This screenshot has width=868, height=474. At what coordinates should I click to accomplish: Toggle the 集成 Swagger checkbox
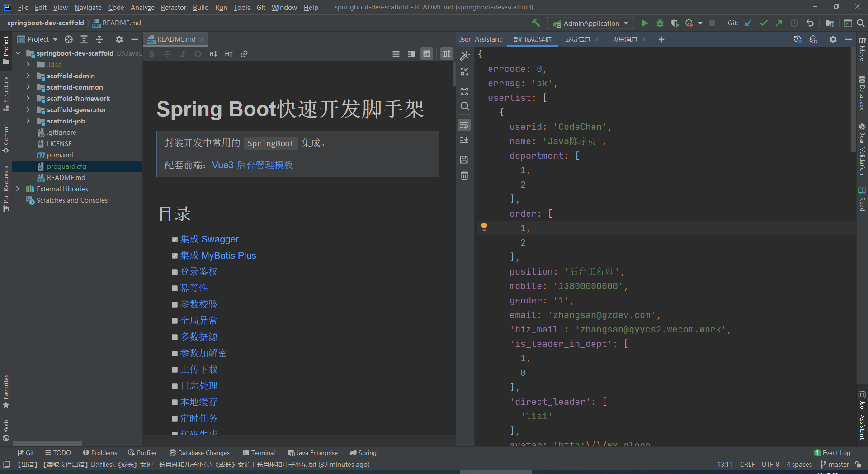[175, 240]
